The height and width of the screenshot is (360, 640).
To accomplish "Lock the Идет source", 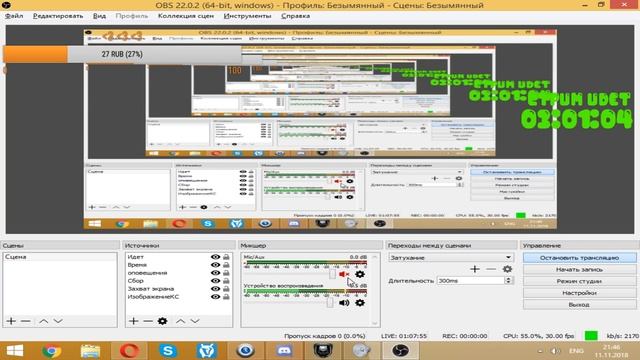I will (x=226, y=257).
